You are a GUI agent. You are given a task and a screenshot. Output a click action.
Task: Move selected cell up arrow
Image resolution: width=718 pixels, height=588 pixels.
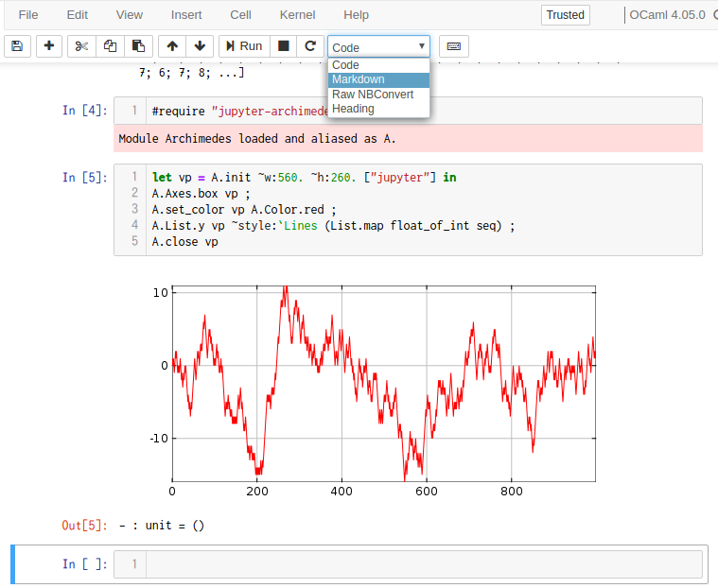pos(172,46)
